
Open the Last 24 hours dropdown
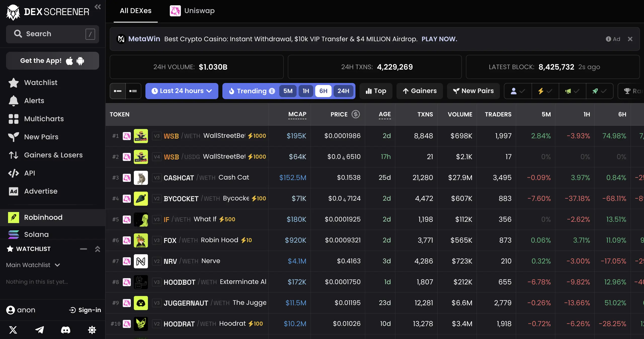pos(182,91)
